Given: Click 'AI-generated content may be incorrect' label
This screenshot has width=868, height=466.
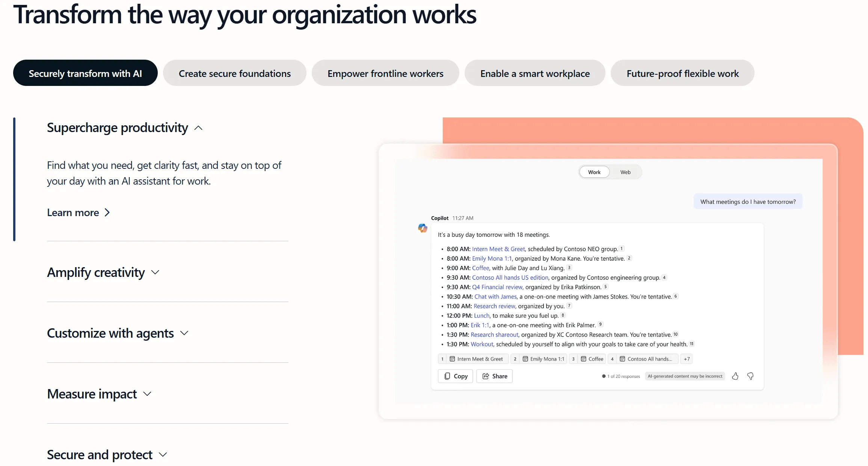Looking at the screenshot, I should (x=685, y=376).
